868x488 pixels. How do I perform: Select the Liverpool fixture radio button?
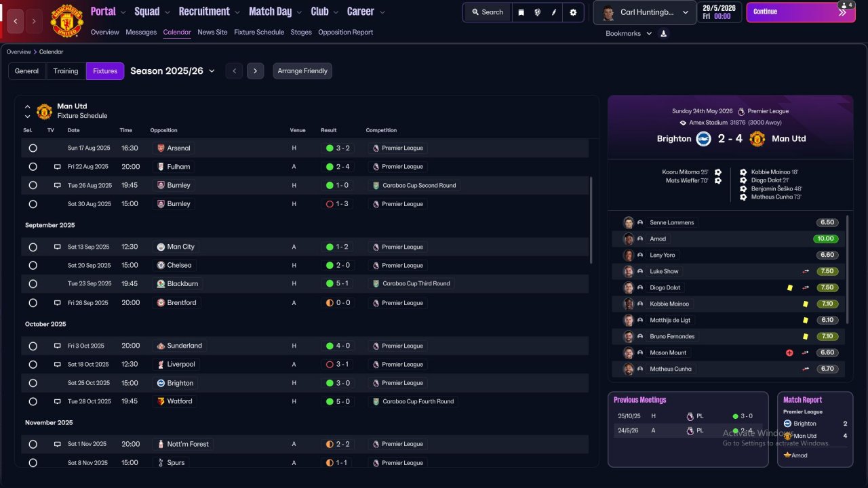[x=33, y=364]
